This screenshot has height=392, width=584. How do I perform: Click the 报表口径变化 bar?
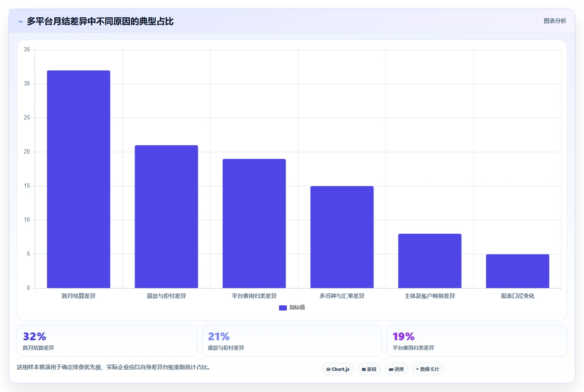click(x=518, y=271)
